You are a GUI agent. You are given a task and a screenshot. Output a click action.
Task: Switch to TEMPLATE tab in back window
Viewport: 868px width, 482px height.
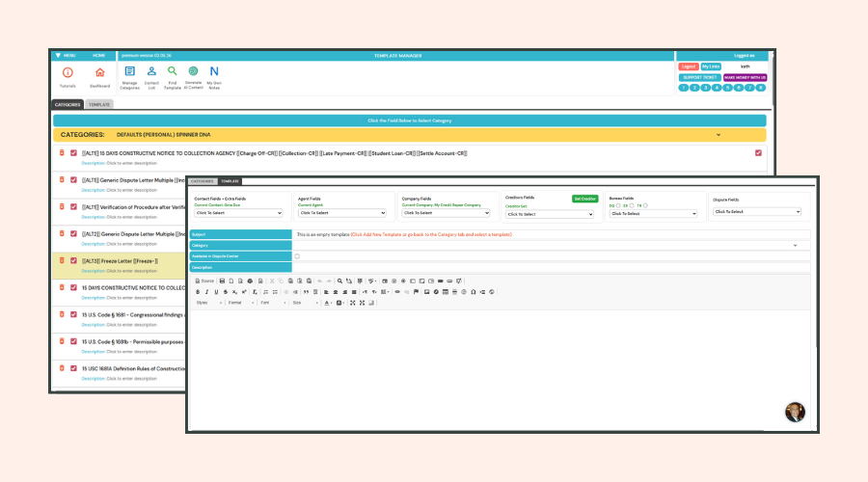(99, 104)
